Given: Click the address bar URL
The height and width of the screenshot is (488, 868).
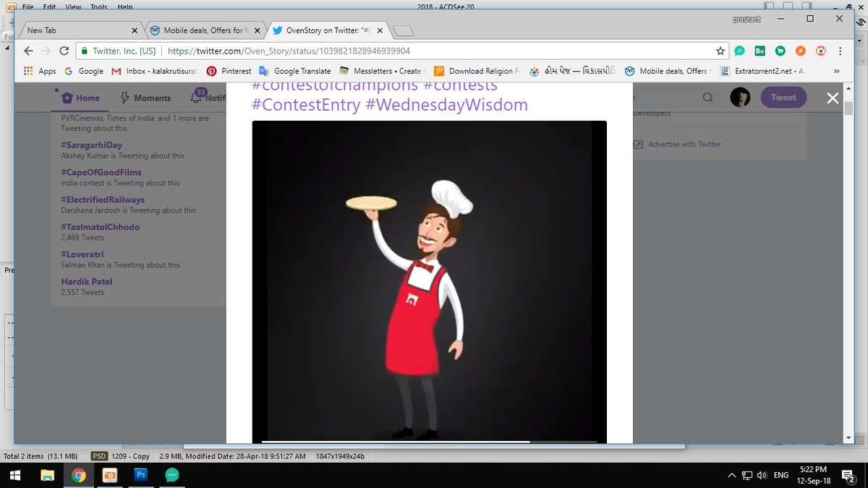Looking at the screenshot, I should 289,51.
